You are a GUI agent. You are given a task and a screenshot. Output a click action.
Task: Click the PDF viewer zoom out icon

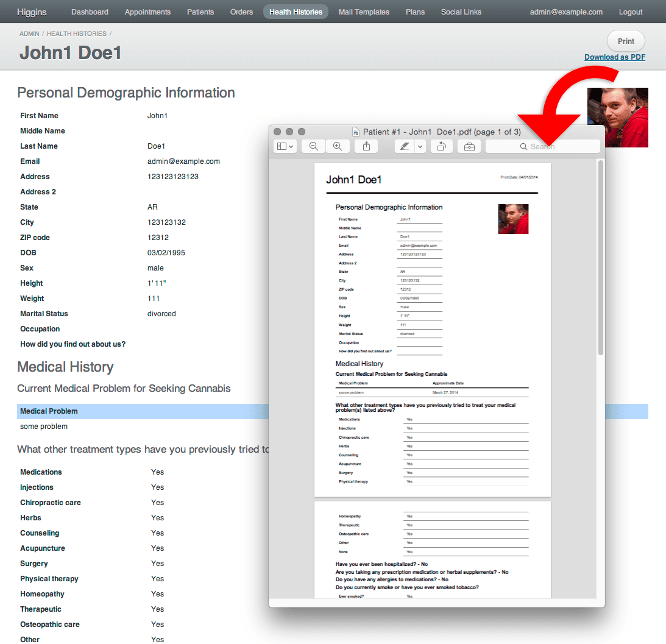[x=313, y=147]
